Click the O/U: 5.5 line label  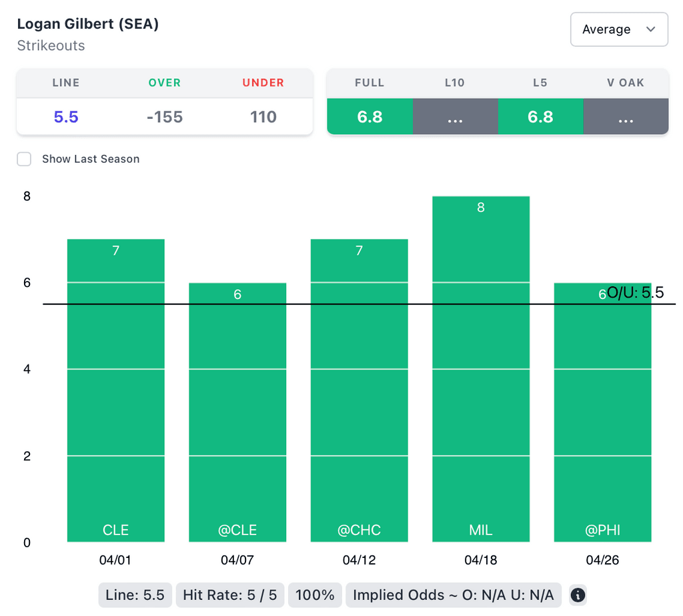tap(635, 292)
